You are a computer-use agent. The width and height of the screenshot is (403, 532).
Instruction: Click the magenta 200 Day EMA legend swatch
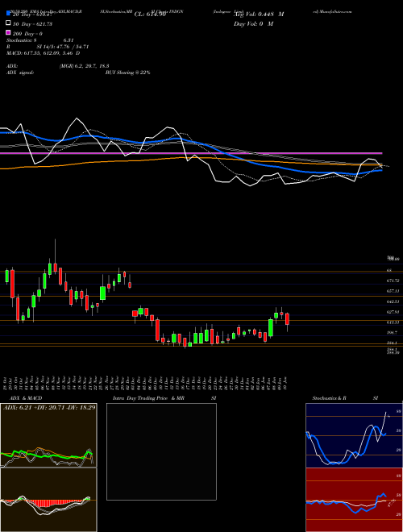pyautogui.click(x=8, y=33)
